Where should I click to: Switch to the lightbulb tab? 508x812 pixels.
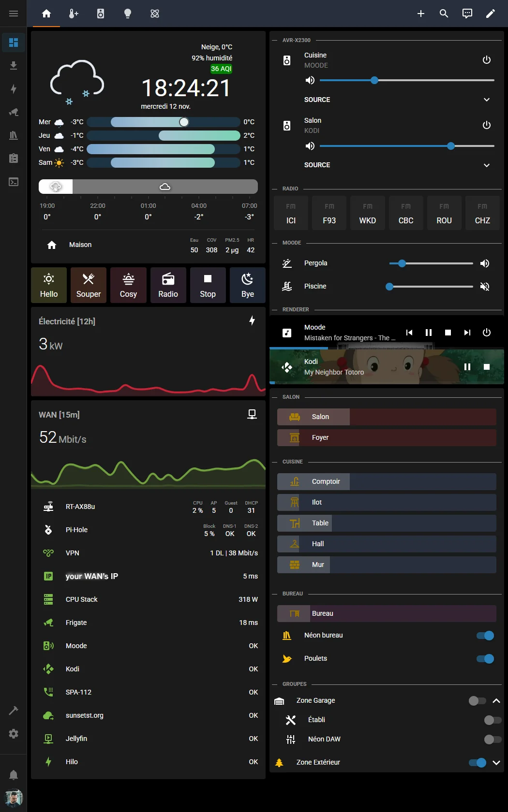pyautogui.click(x=128, y=14)
